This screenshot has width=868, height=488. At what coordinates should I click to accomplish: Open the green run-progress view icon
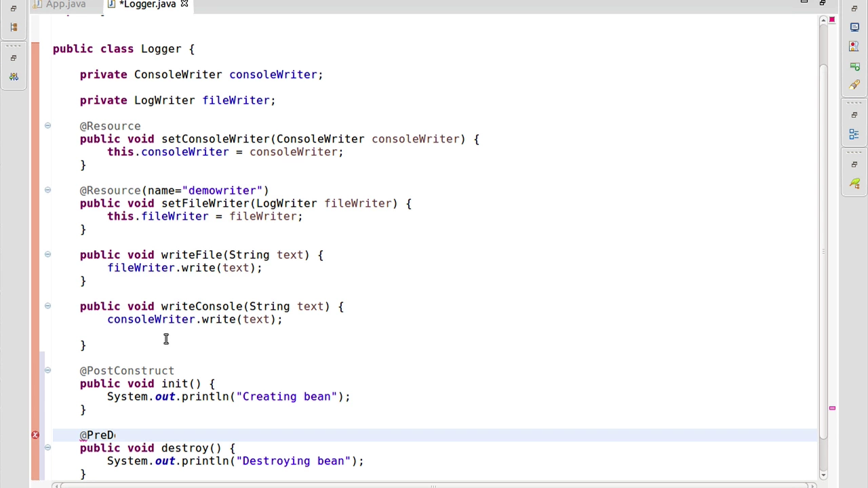(x=854, y=66)
